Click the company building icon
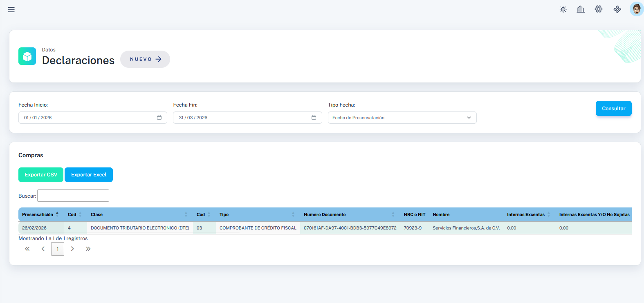This screenshot has height=303, width=644. tap(581, 9)
